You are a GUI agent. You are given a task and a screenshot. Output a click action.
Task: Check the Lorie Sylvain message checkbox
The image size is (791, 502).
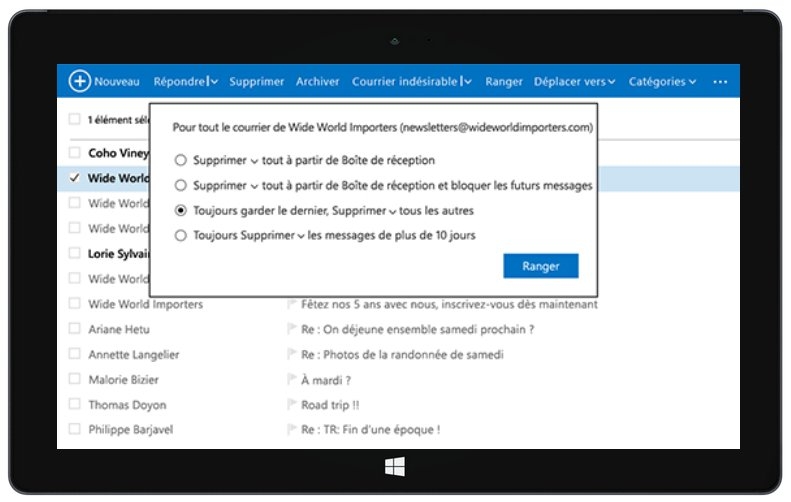(x=75, y=253)
